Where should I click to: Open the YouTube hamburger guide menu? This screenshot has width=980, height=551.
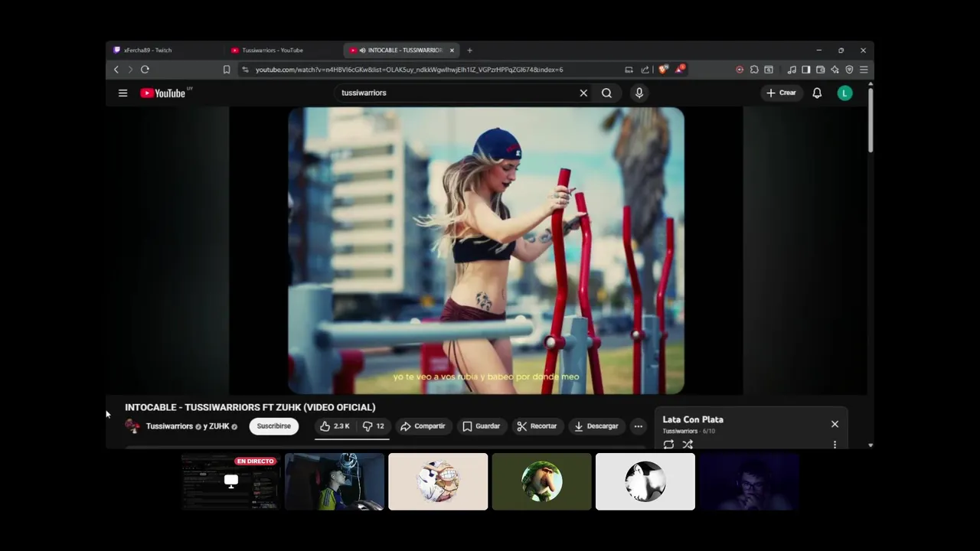(122, 93)
